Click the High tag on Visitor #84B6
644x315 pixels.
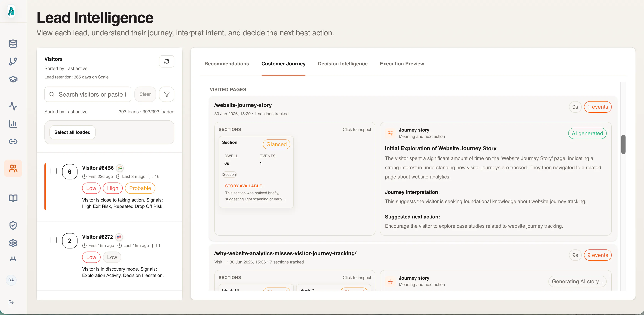tap(113, 188)
